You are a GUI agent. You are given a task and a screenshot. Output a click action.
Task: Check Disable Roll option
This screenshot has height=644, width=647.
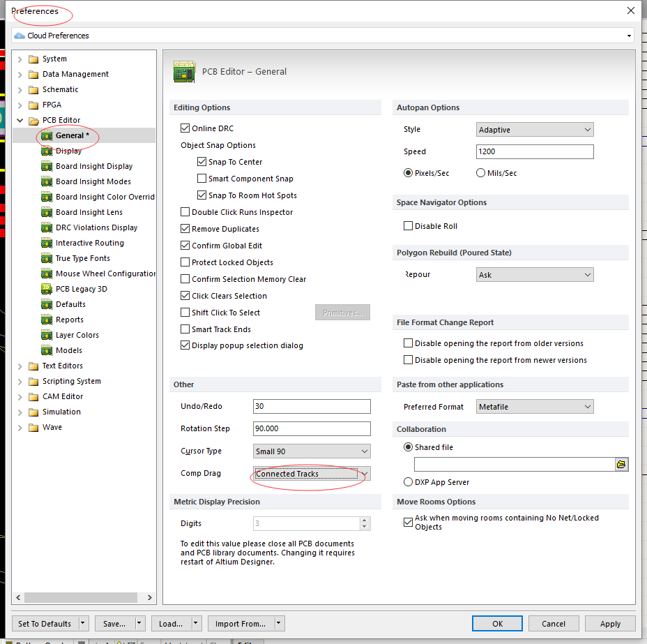pyautogui.click(x=408, y=226)
